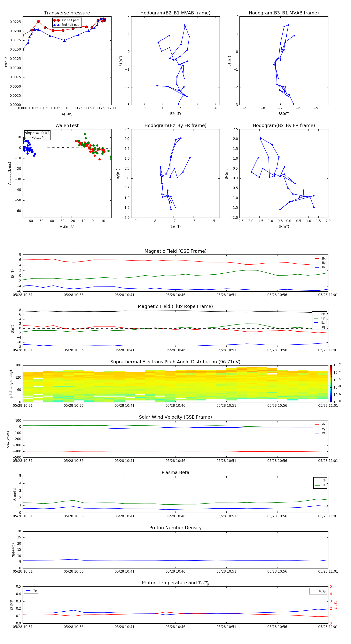Click the 'A(T·m)' x-axis label
Image resolution: width=351 pixels, height=644 pixels.
67,114
